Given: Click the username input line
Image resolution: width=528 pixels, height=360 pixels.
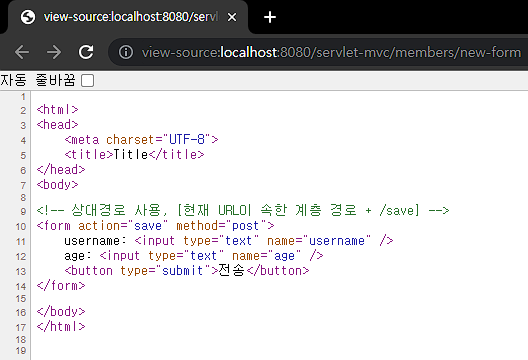Looking at the screenshot, I should pyautogui.click(x=229, y=241).
